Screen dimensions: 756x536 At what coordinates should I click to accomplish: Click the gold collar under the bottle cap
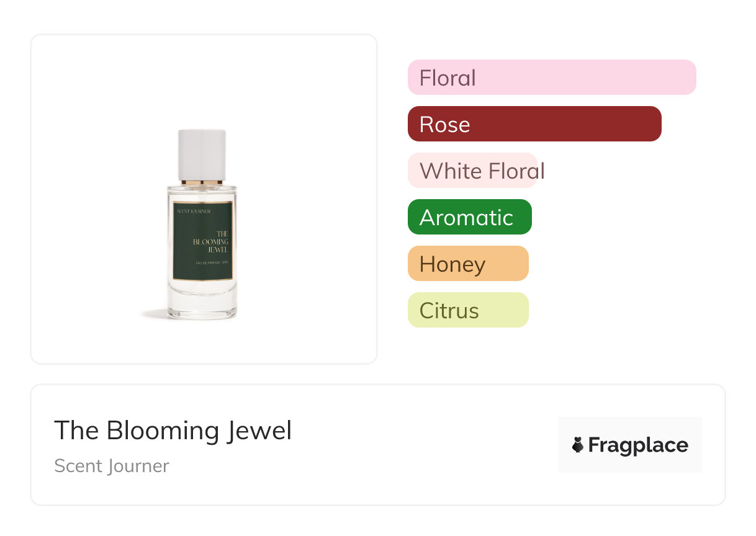click(x=202, y=182)
